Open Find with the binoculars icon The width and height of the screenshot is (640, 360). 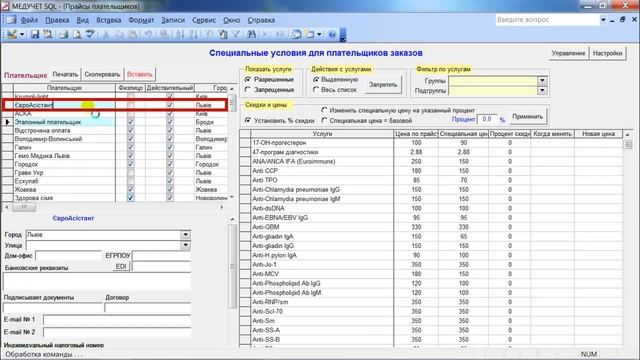coord(251,35)
